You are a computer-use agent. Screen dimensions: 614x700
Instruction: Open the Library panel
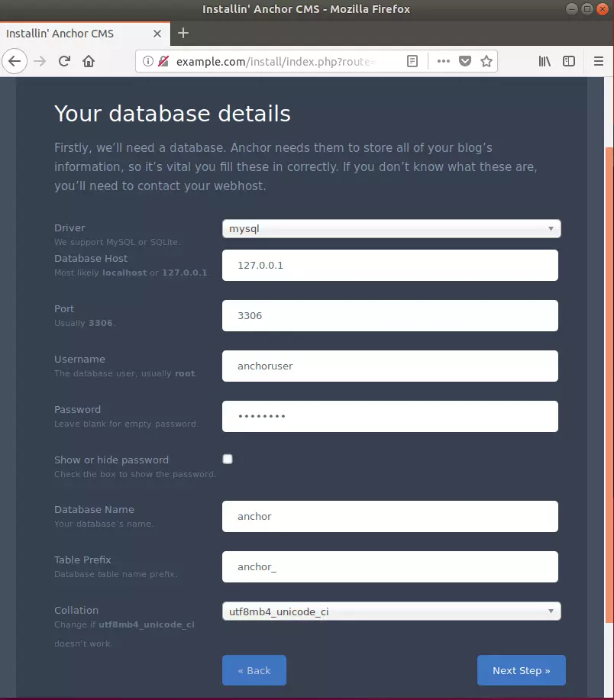(x=545, y=61)
